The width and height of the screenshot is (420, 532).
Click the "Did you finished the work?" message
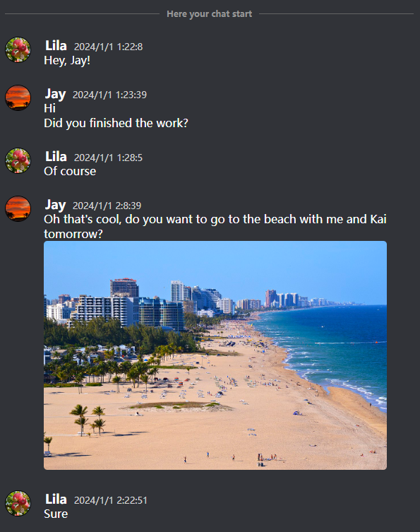pyautogui.click(x=116, y=123)
